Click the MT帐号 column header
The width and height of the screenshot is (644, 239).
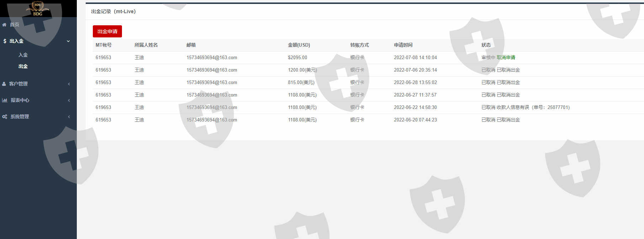[103, 45]
